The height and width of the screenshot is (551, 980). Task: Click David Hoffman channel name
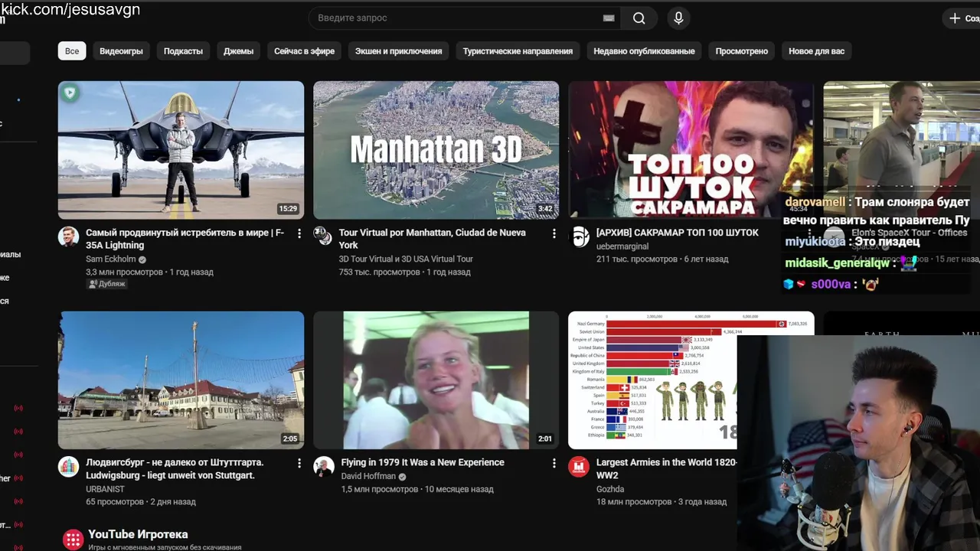click(368, 476)
